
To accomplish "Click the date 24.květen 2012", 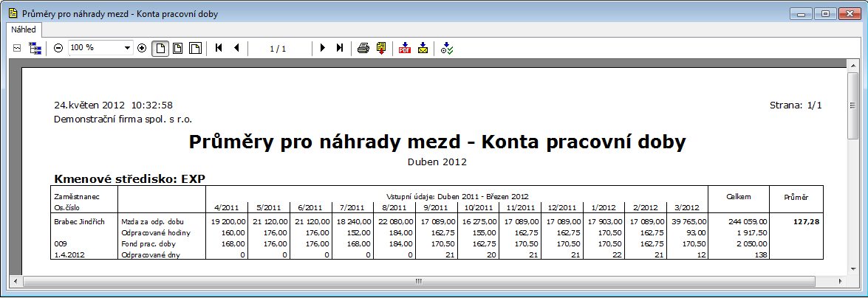I will pos(89,105).
